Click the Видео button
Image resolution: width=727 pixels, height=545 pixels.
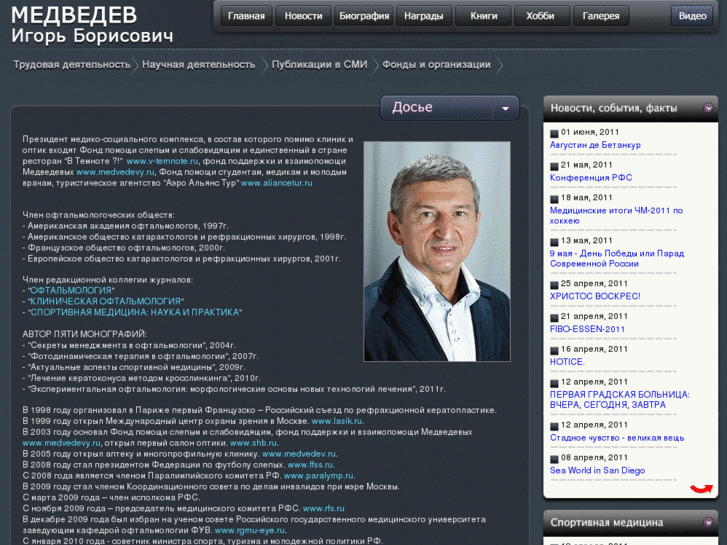pos(692,16)
